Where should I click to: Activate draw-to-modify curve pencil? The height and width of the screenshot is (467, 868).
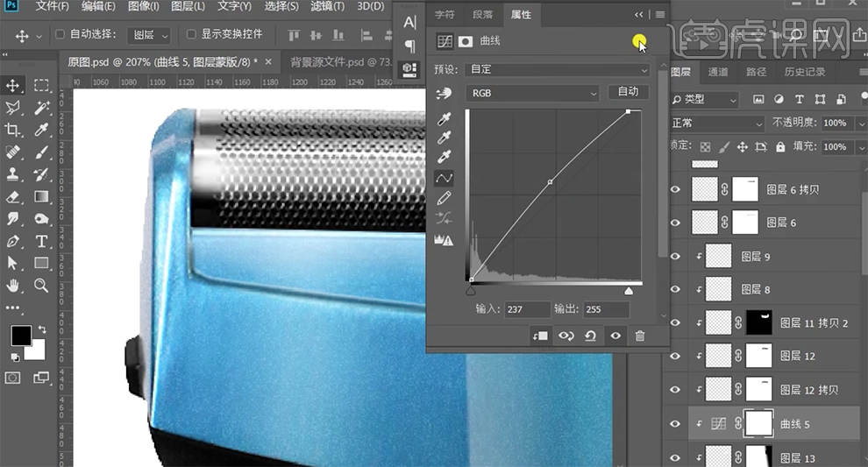pos(444,198)
